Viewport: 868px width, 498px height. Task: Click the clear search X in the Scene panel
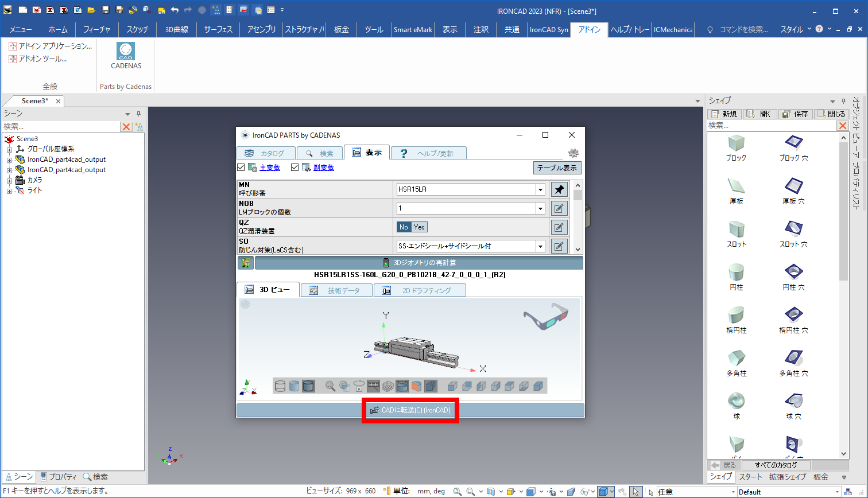coord(126,127)
